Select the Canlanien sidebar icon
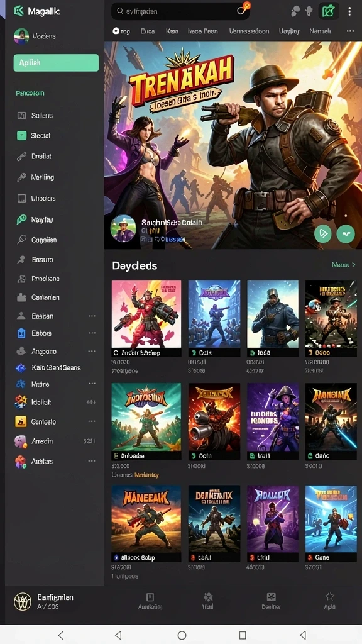Screen dimensions: 362x644 coord(21,297)
